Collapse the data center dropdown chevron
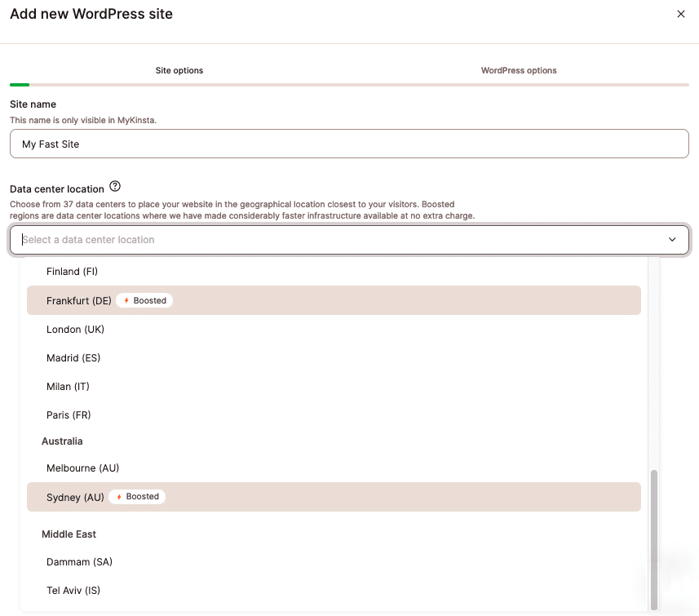Screen dimensions: 699x616 pyautogui.click(x=672, y=240)
